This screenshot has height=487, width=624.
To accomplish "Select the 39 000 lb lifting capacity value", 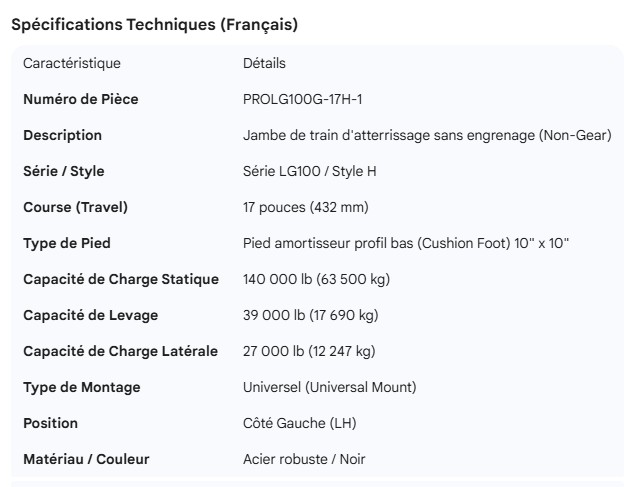I will pyautogui.click(x=310, y=315).
